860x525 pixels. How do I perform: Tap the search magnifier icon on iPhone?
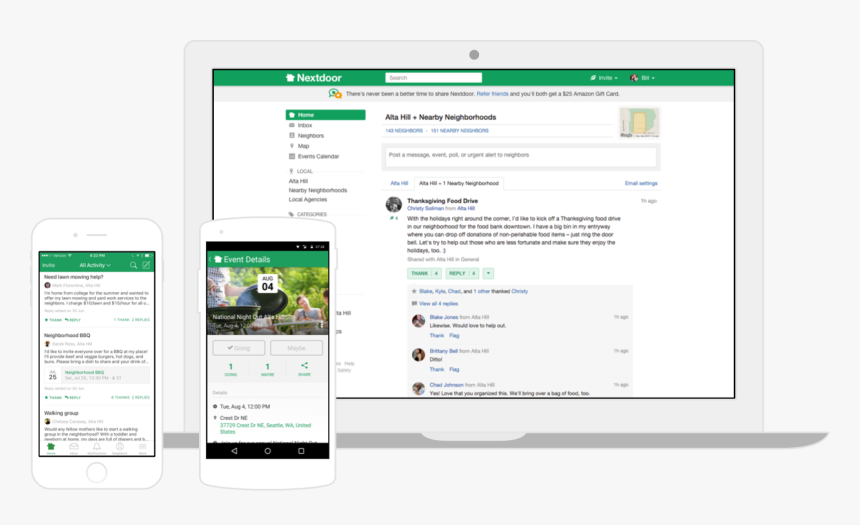tap(133, 265)
